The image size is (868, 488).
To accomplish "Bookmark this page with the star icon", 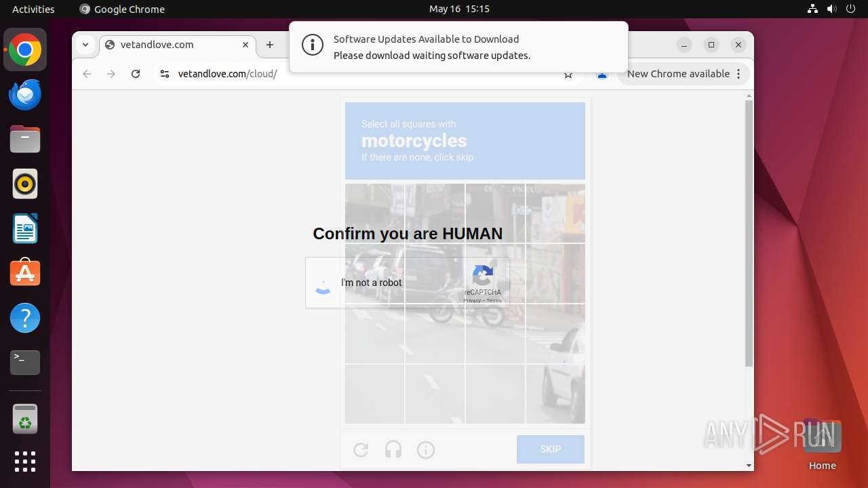I will point(568,74).
